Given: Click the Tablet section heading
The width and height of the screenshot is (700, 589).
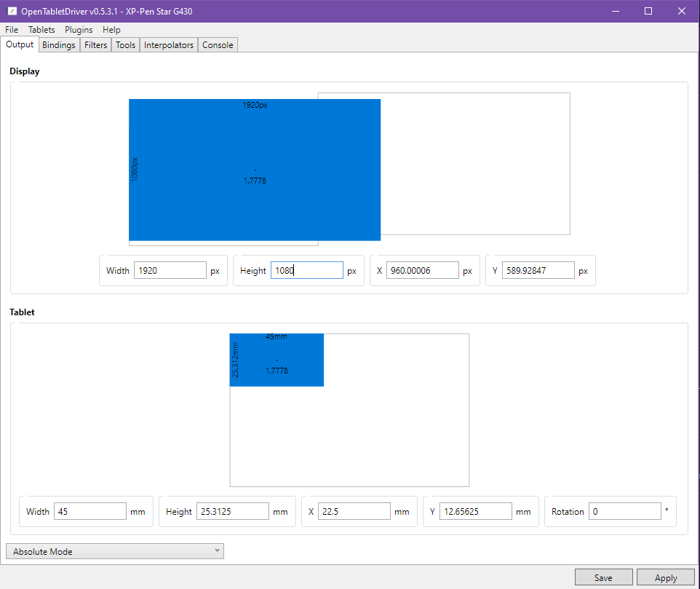Looking at the screenshot, I should coord(22,312).
